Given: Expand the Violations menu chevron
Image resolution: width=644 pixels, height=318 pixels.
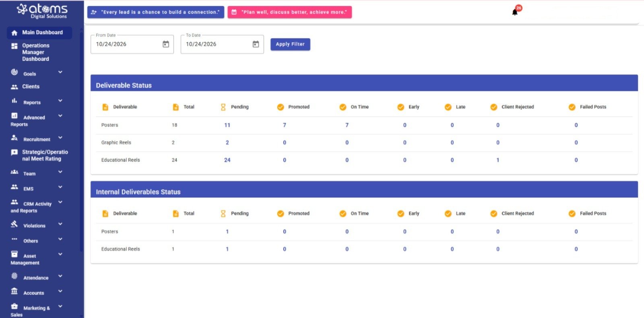Looking at the screenshot, I should pos(60,224).
